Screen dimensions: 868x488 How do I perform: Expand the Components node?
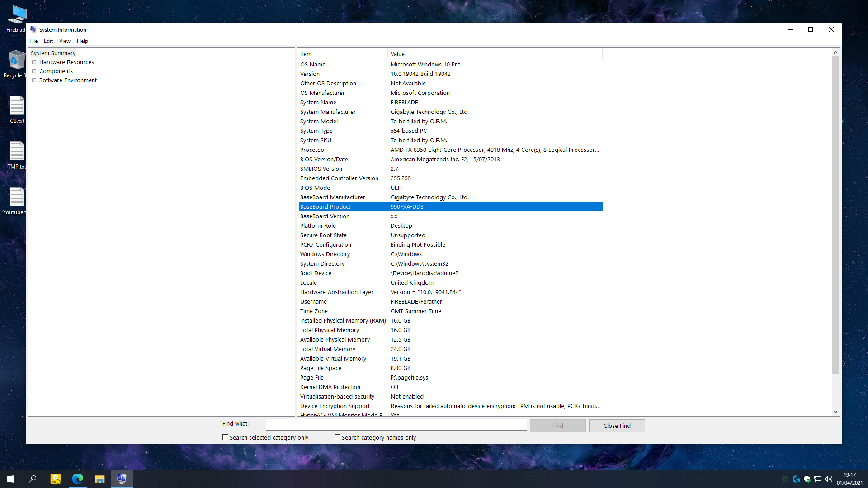pos(34,71)
